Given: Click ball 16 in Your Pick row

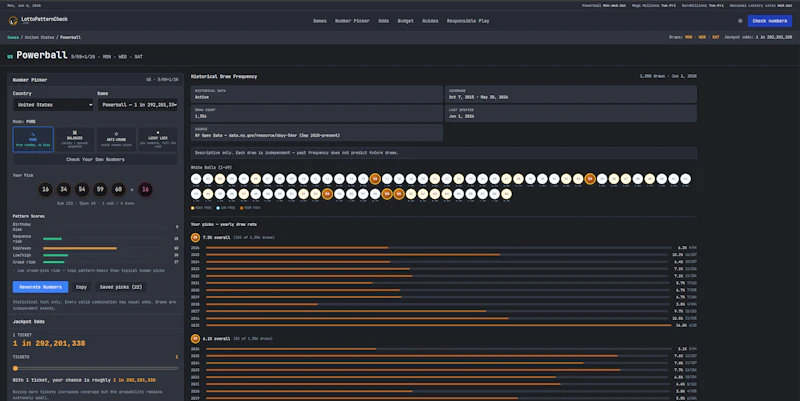Looking at the screenshot, I should click(45, 189).
